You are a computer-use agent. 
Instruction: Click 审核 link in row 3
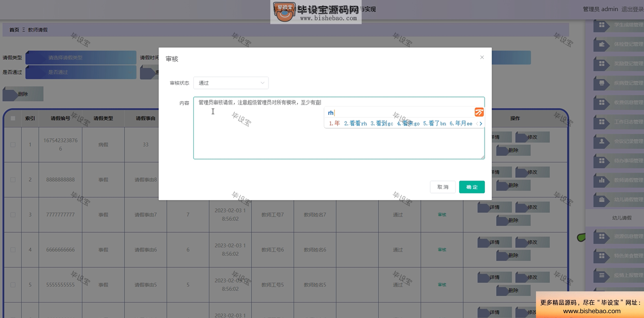pyautogui.click(x=442, y=215)
